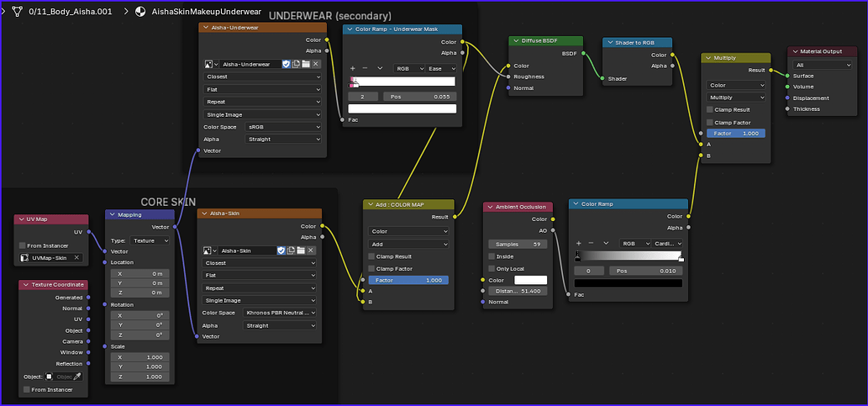Click the Factor 1.000 slider in Multiply node
This screenshot has width=868, height=406.
click(x=736, y=134)
